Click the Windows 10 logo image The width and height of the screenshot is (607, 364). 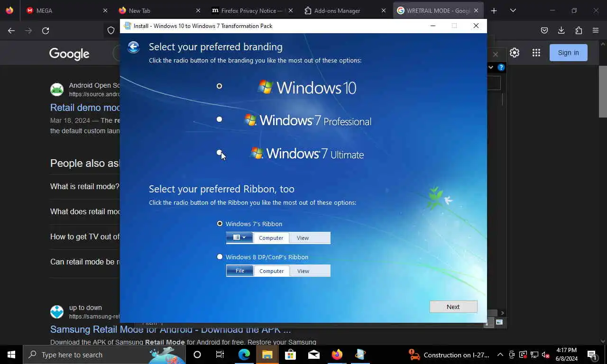[307, 87]
